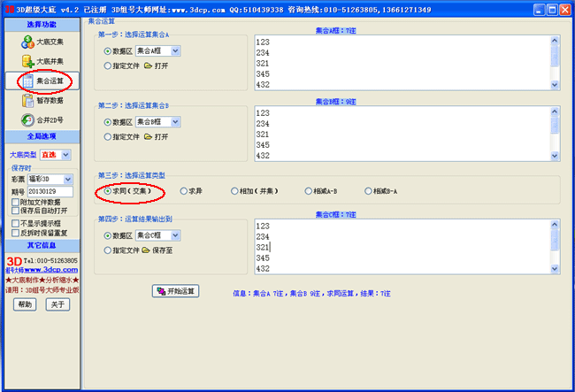Open the 合并2D号 function
Screen dimensions: 575x392
coord(43,120)
